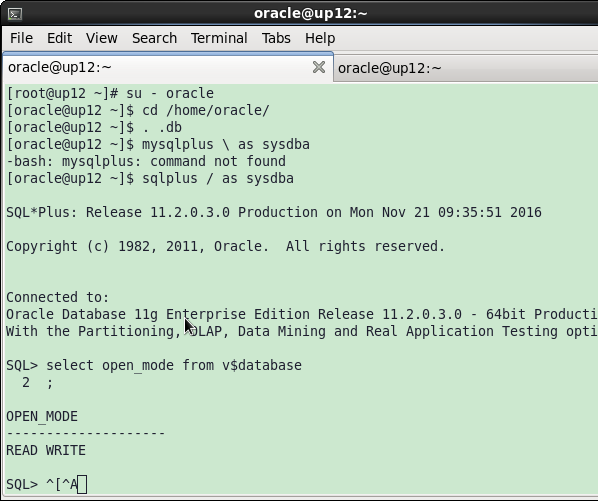
Task: Open the Search menu
Action: pyautogui.click(x=154, y=38)
